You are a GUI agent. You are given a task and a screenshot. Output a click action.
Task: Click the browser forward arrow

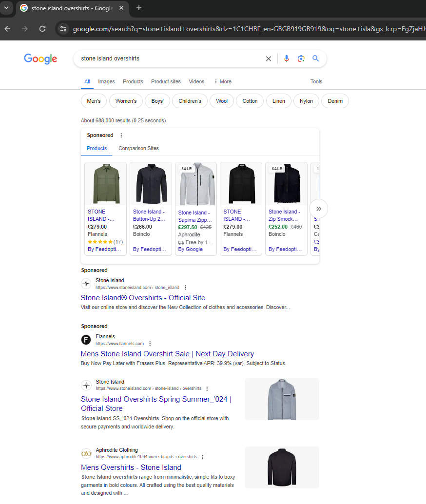25,29
